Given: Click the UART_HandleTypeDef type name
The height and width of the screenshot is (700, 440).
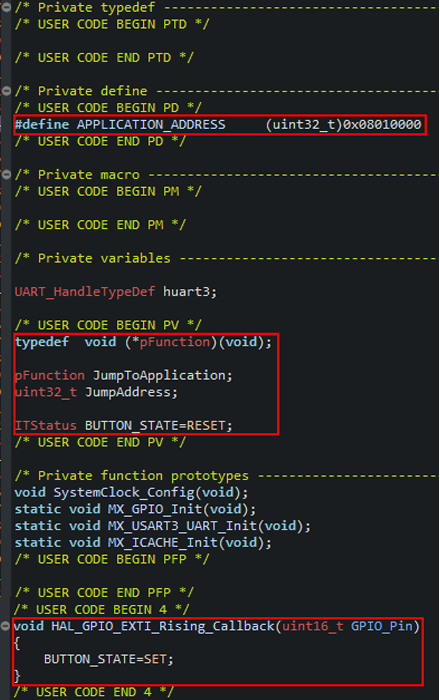Looking at the screenshot, I should pyautogui.click(x=85, y=292).
